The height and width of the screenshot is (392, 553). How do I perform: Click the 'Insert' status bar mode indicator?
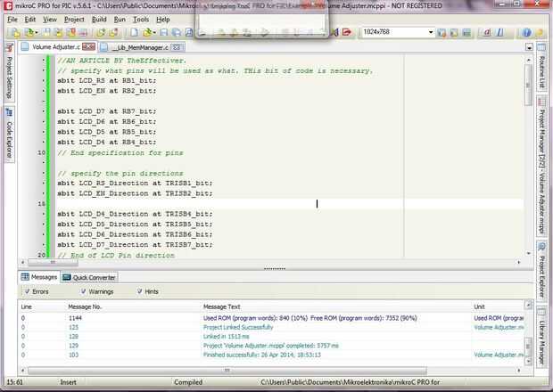[x=68, y=382]
